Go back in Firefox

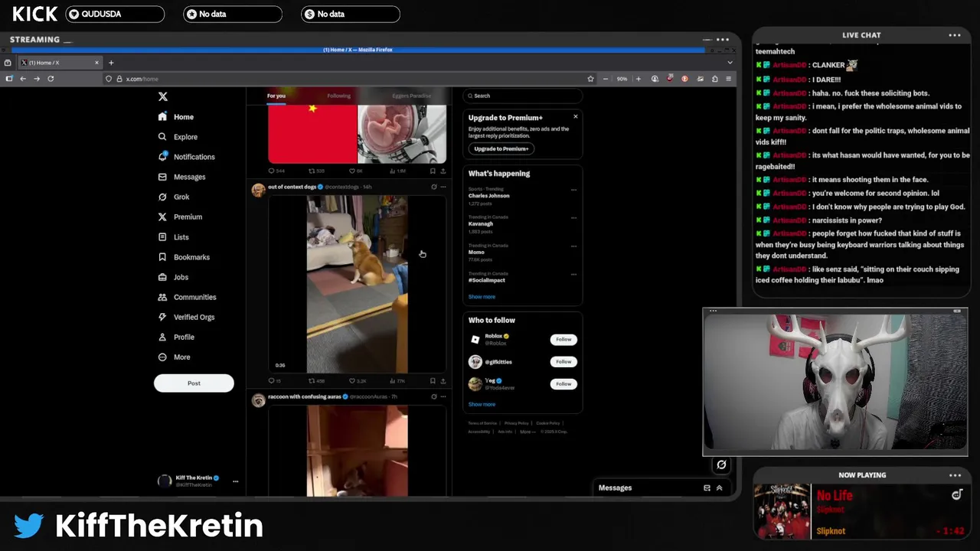click(23, 79)
